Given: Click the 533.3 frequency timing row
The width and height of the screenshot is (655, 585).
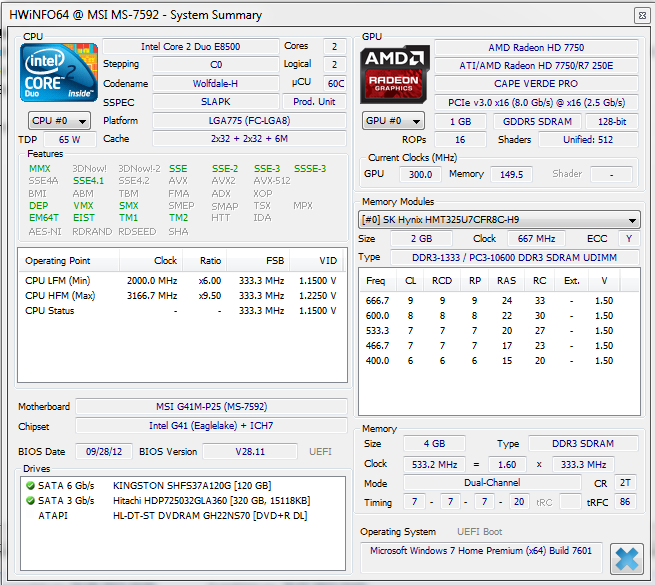Looking at the screenshot, I should [x=499, y=331].
